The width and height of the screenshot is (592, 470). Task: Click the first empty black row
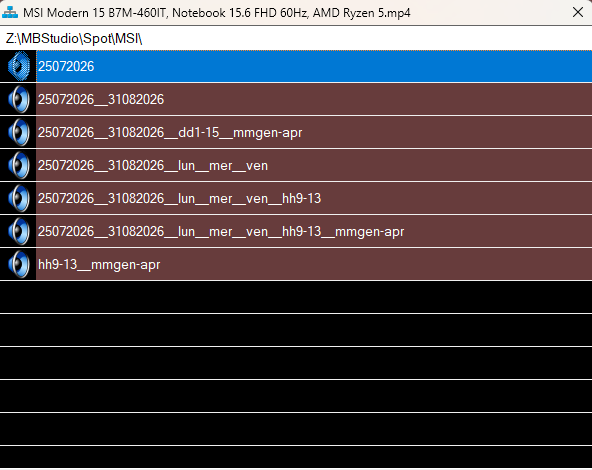click(x=296, y=297)
